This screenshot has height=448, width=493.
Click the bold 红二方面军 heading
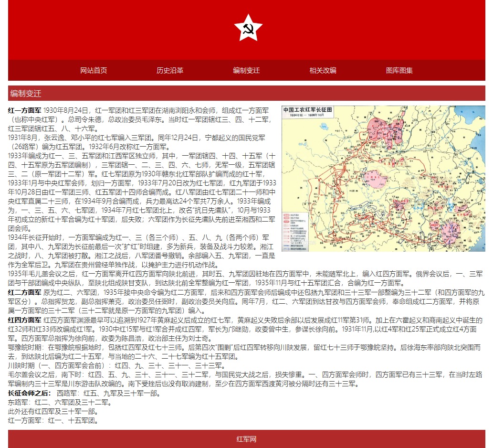tap(25, 292)
